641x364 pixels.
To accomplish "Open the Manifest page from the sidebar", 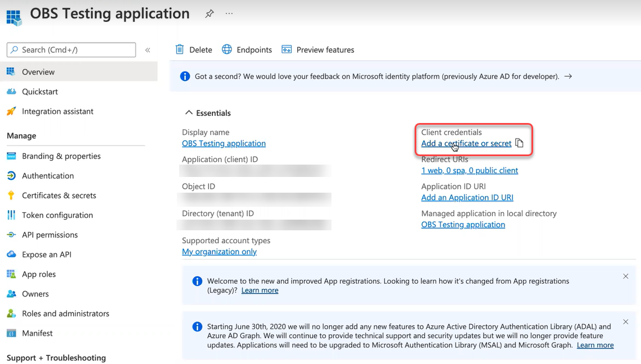I will pyautogui.click(x=37, y=333).
